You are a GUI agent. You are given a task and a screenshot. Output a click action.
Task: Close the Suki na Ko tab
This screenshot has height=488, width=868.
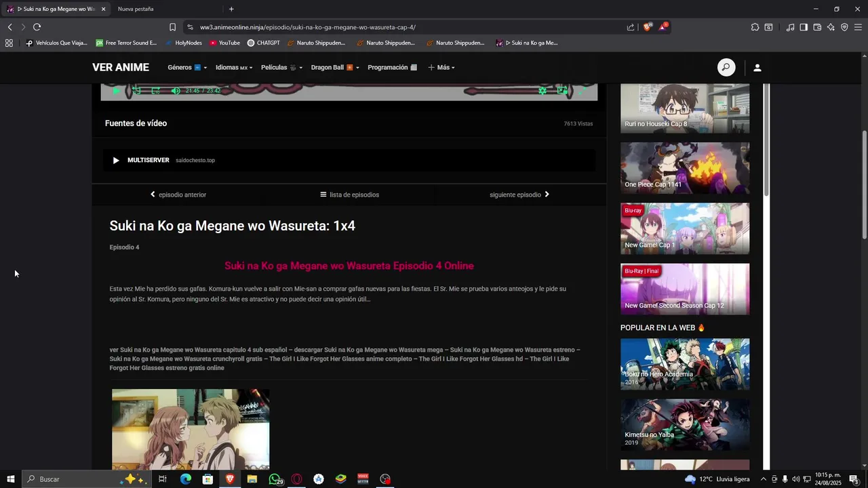tap(103, 9)
